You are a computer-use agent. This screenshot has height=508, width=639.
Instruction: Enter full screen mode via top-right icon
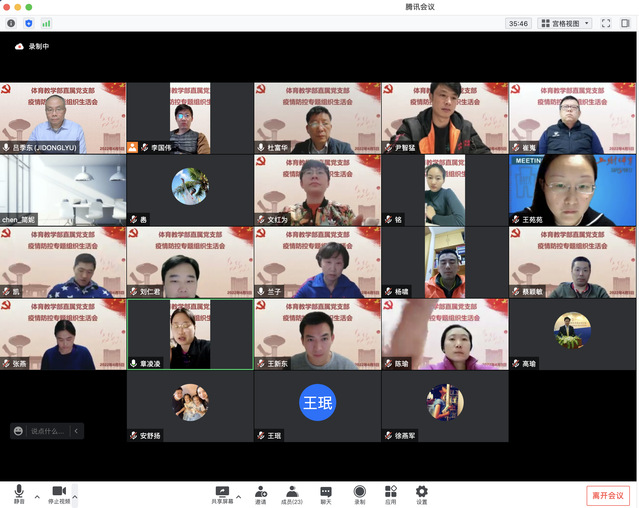pyautogui.click(x=607, y=23)
